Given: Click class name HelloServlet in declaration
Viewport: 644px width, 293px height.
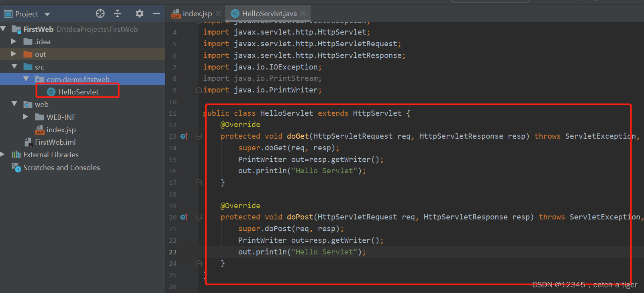Looking at the screenshot, I should (x=286, y=113).
